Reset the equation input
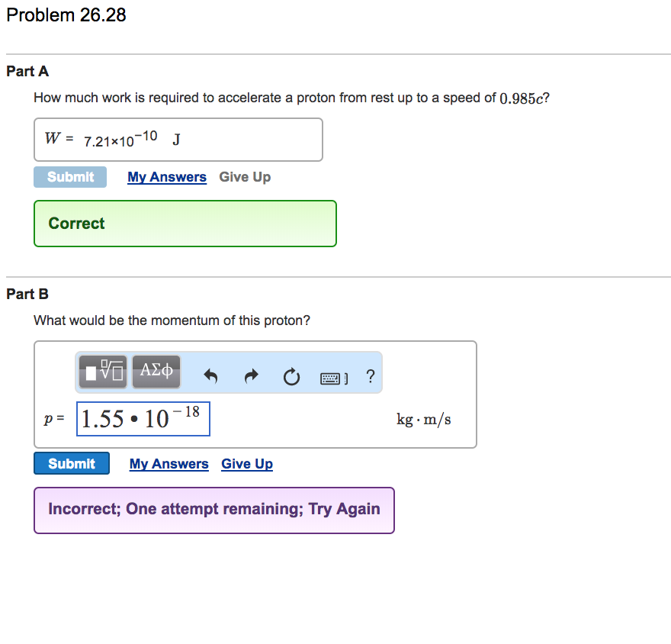 (291, 375)
